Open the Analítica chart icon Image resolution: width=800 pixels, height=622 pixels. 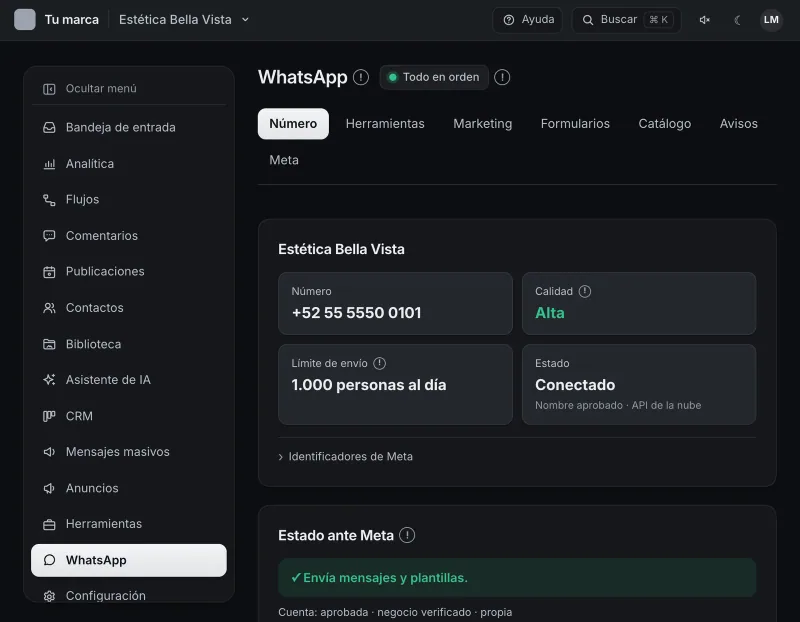pos(49,164)
